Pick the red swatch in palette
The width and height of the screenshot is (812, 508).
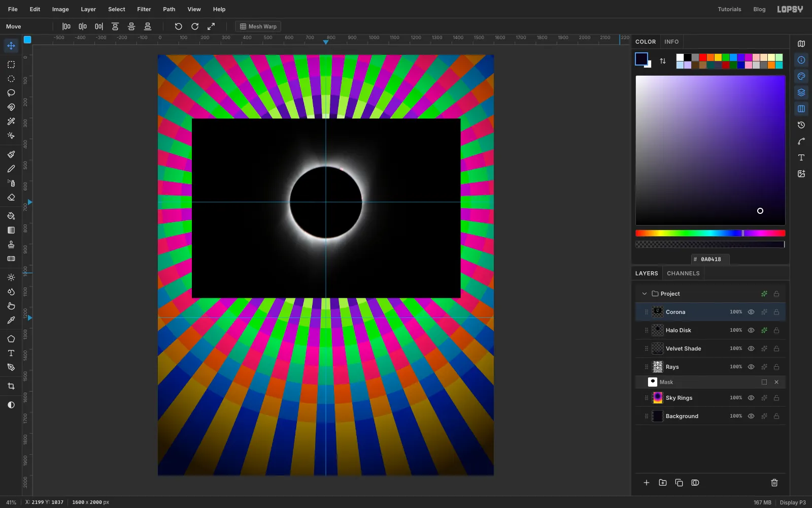coord(703,57)
